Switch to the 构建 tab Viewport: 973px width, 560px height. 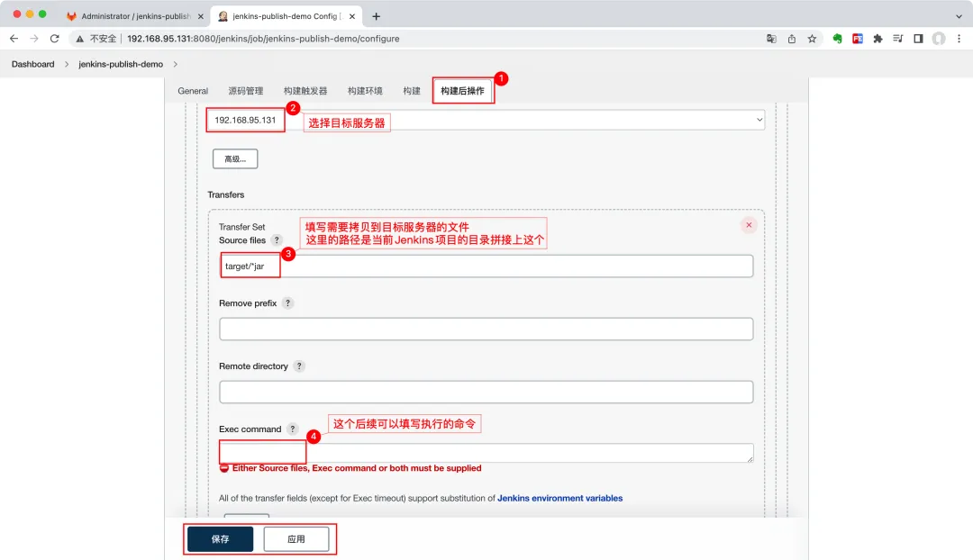pyautogui.click(x=412, y=91)
